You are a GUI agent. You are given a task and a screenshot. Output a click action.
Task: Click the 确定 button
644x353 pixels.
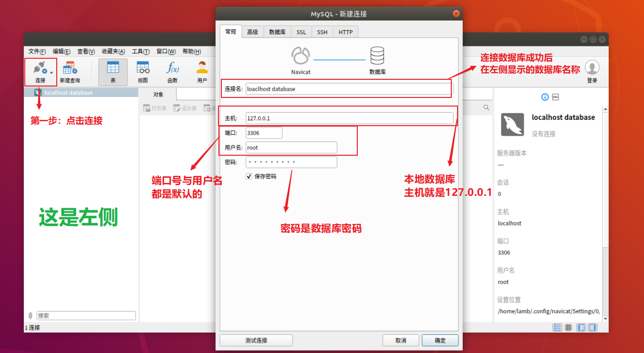click(440, 340)
